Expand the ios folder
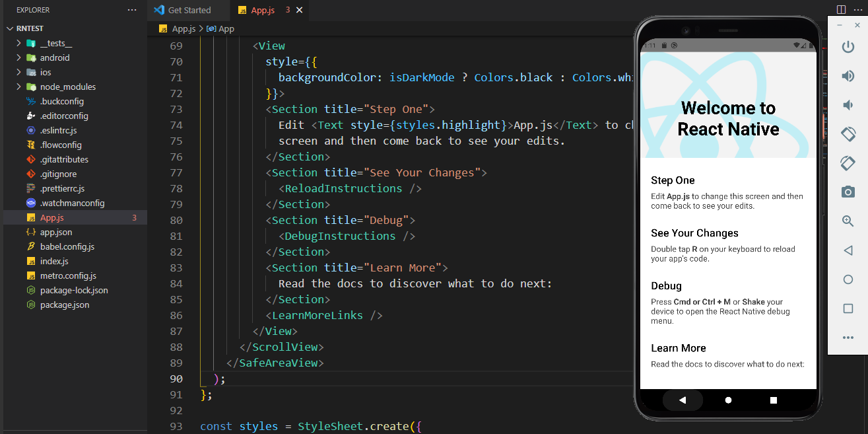The height and width of the screenshot is (434, 868). pyautogui.click(x=19, y=72)
